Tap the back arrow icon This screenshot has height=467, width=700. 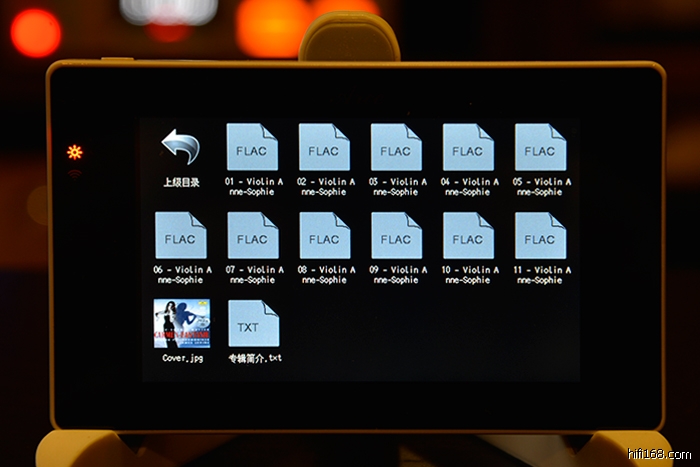[x=181, y=148]
